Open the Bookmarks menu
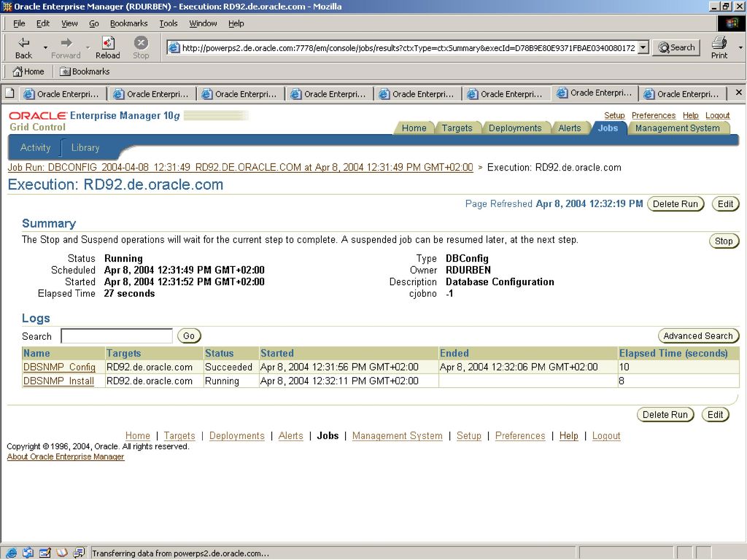Image resolution: width=747 pixels, height=560 pixels. [x=128, y=23]
